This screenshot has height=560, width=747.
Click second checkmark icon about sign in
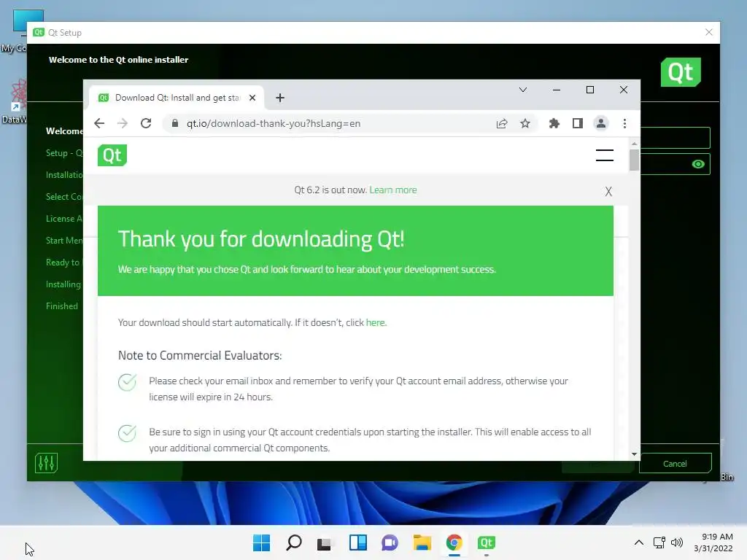pos(127,433)
